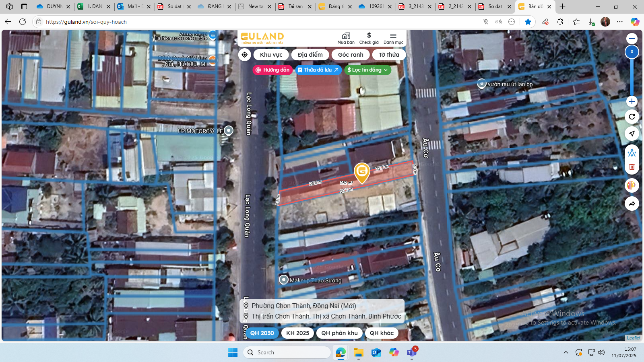
Task: Click the navigation arrow location icon
Action: point(632,134)
